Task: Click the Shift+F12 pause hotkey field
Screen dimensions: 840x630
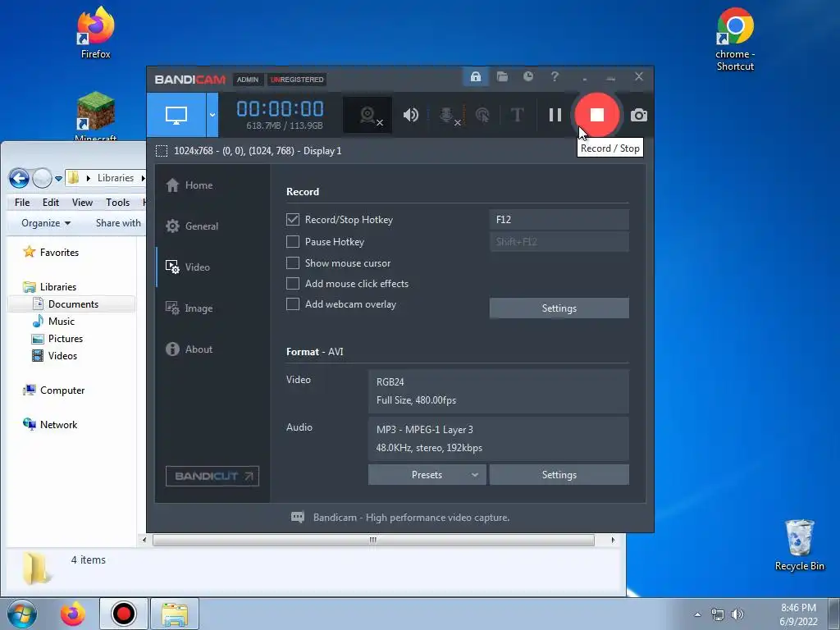Action: click(x=559, y=242)
